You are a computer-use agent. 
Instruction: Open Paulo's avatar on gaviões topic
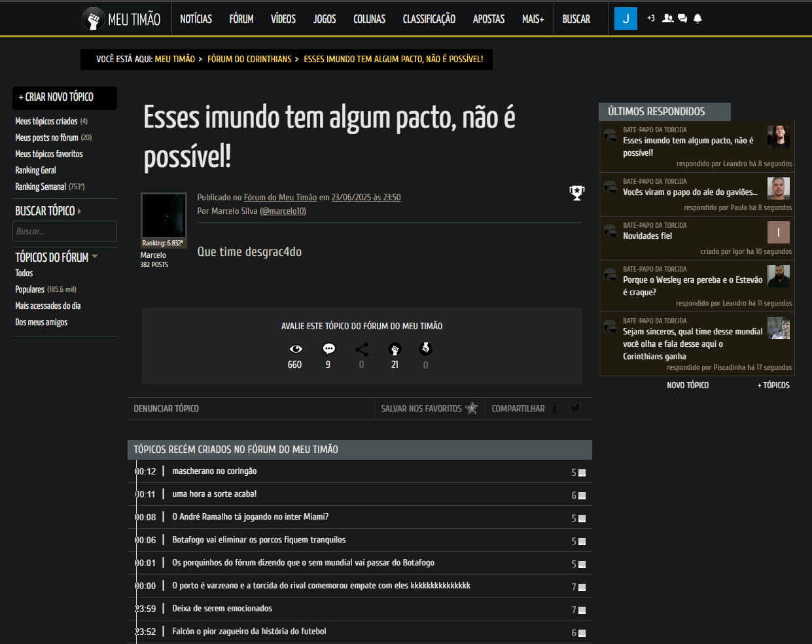[779, 188]
